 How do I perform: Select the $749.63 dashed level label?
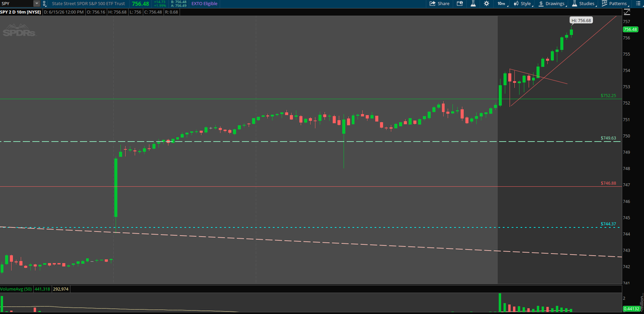point(608,138)
